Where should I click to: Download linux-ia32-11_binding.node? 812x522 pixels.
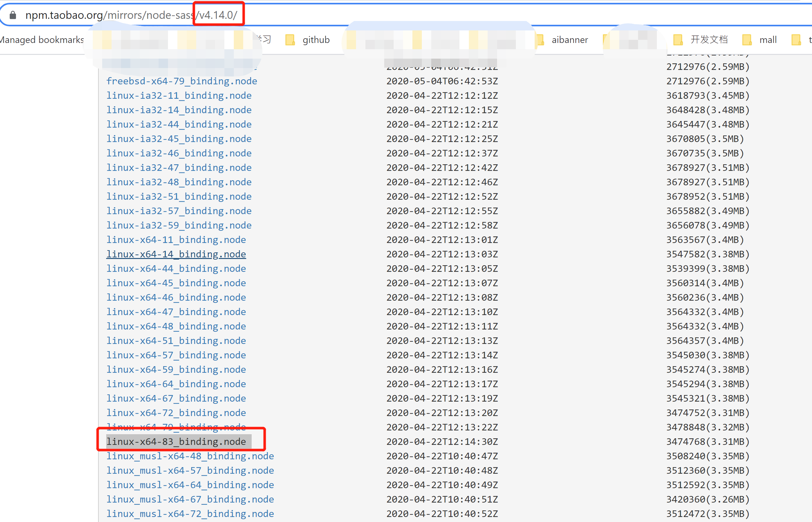click(179, 96)
